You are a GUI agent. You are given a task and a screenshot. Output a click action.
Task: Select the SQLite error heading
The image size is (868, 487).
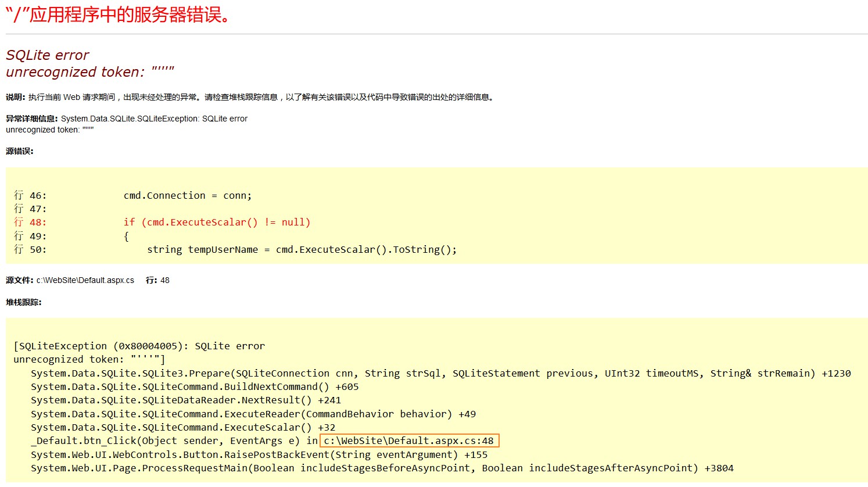46,55
